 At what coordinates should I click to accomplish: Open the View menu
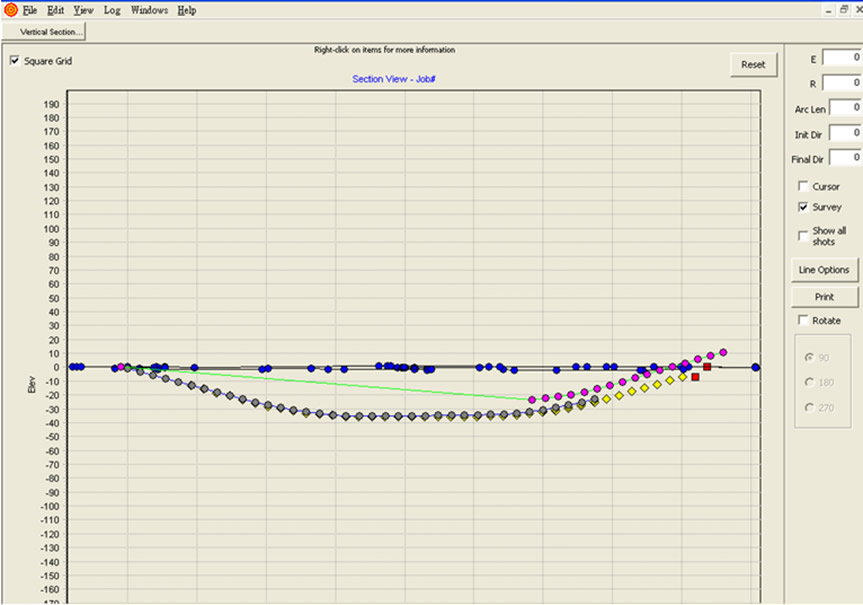(84, 10)
